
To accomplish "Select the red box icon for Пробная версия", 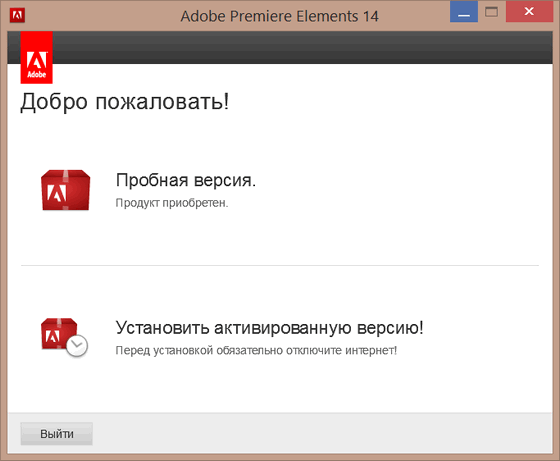I will tap(66, 190).
